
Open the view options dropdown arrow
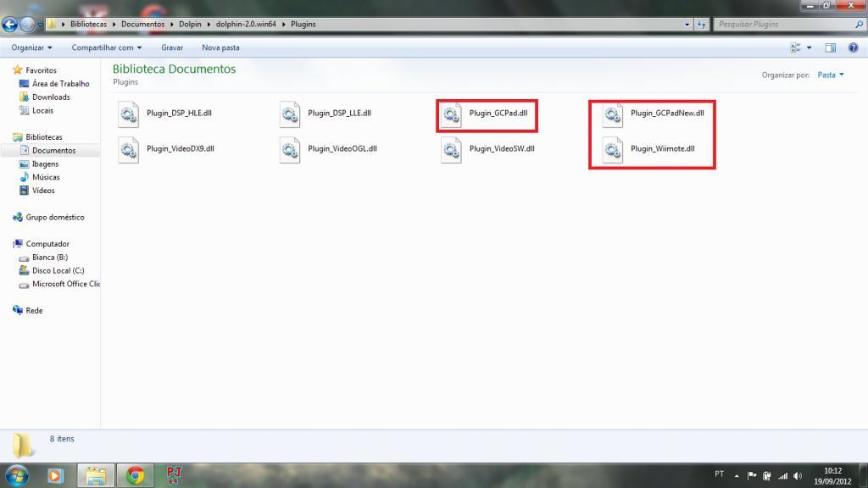coord(810,47)
